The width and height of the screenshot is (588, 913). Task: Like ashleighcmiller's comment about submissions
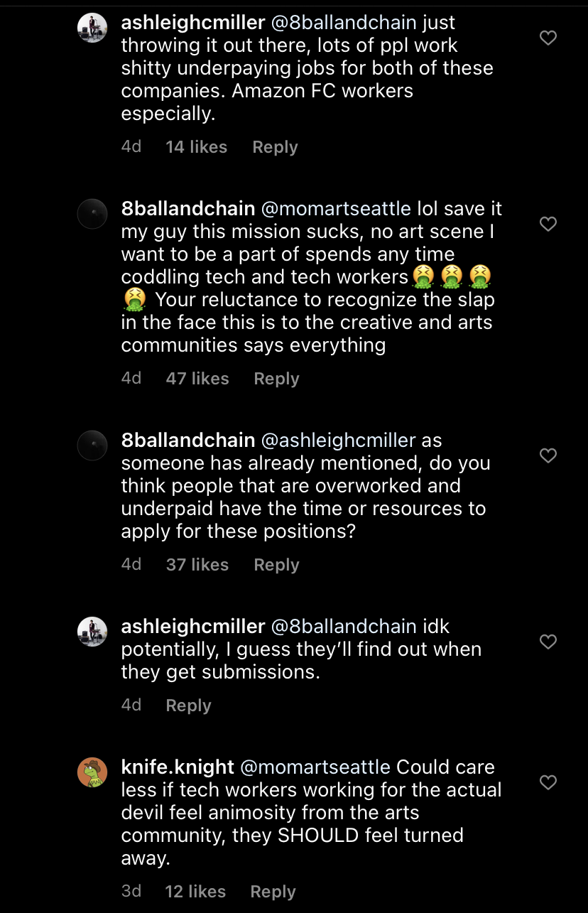548,642
